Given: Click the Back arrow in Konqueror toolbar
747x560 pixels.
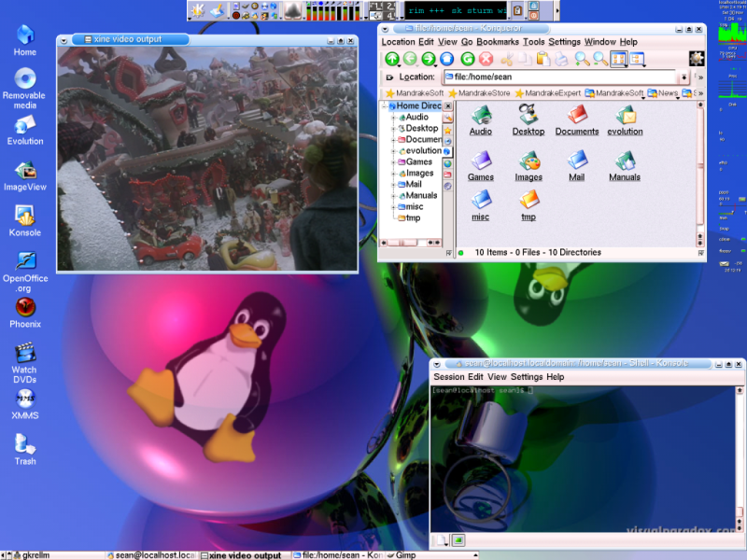Looking at the screenshot, I should (x=410, y=59).
